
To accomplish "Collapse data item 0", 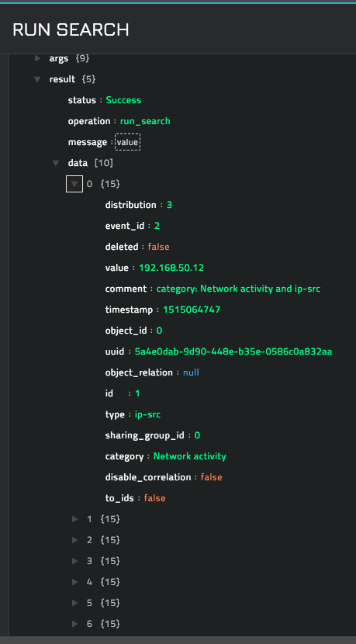I will 74,184.
